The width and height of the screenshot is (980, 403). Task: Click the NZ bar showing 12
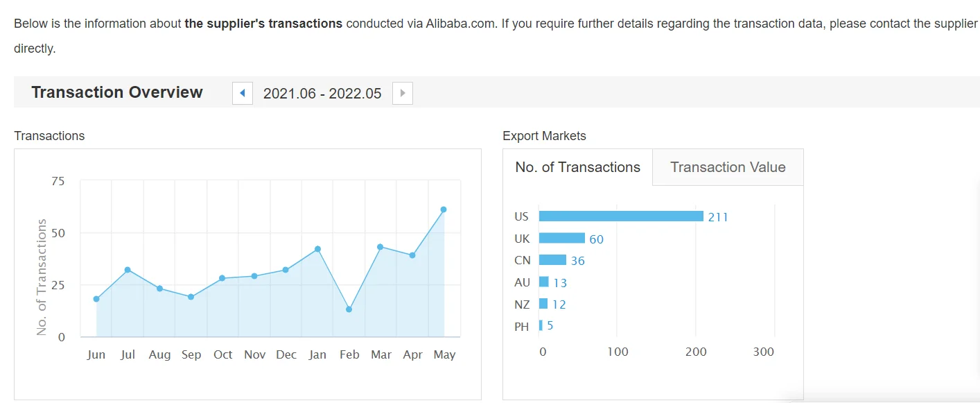543,304
